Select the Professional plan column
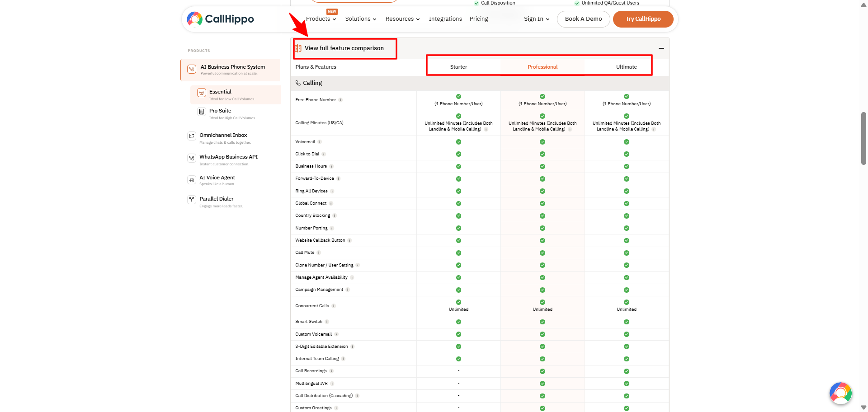This screenshot has height=412, width=868. tap(542, 67)
